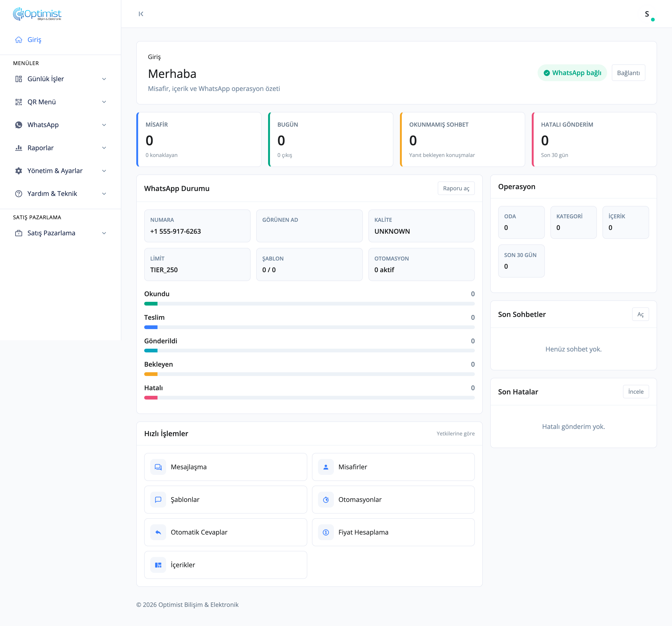Click the WhatsApp bağlı status badge
The width and height of the screenshot is (672, 626).
coord(572,73)
